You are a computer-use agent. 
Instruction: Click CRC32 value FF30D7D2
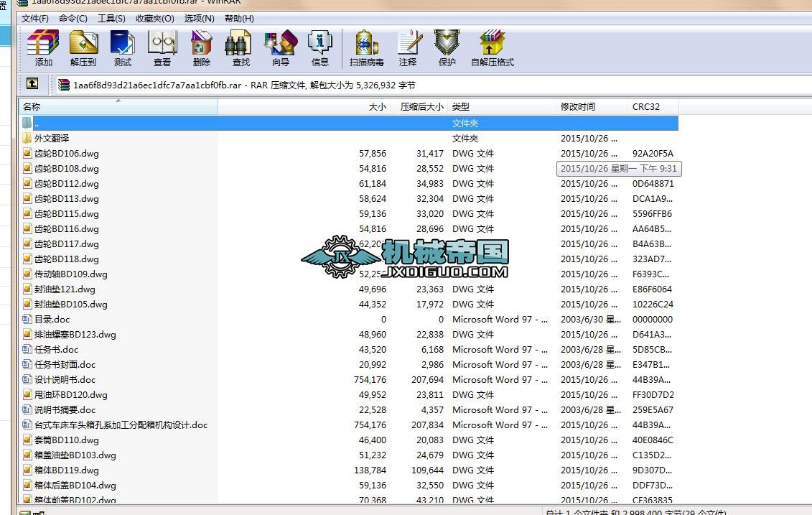point(653,394)
